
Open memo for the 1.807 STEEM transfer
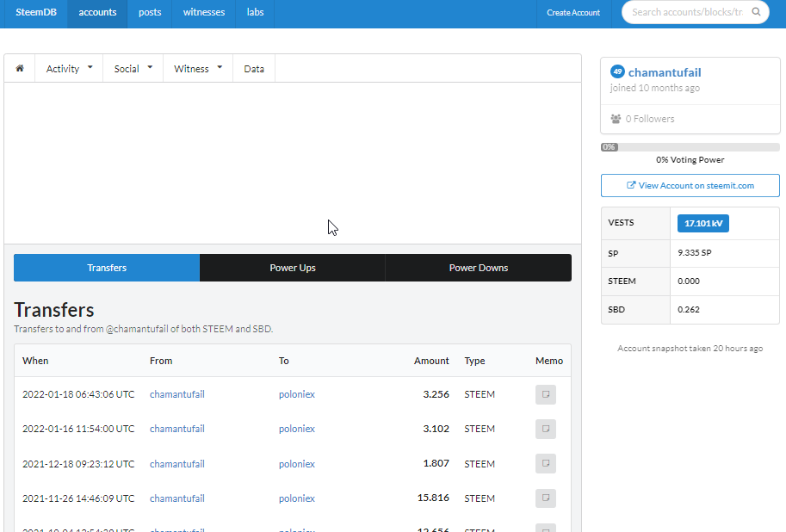click(546, 464)
